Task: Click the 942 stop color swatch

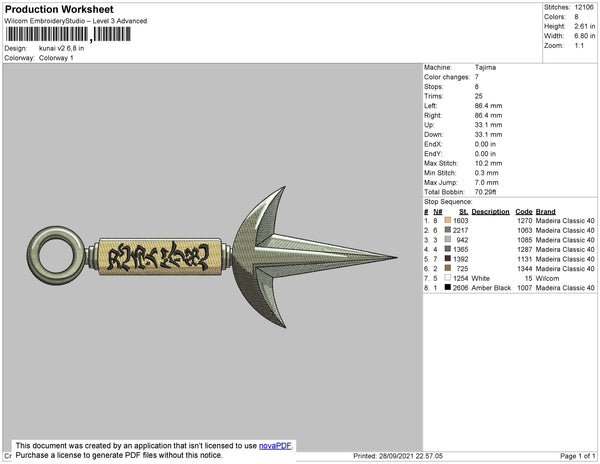Action: 448,239
